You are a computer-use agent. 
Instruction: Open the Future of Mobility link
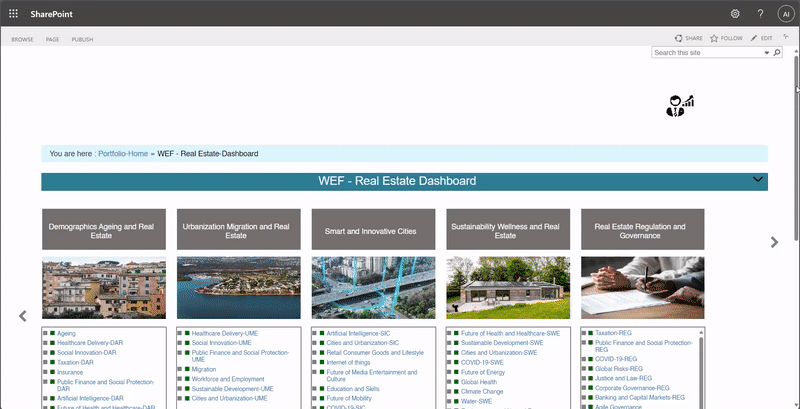point(349,398)
